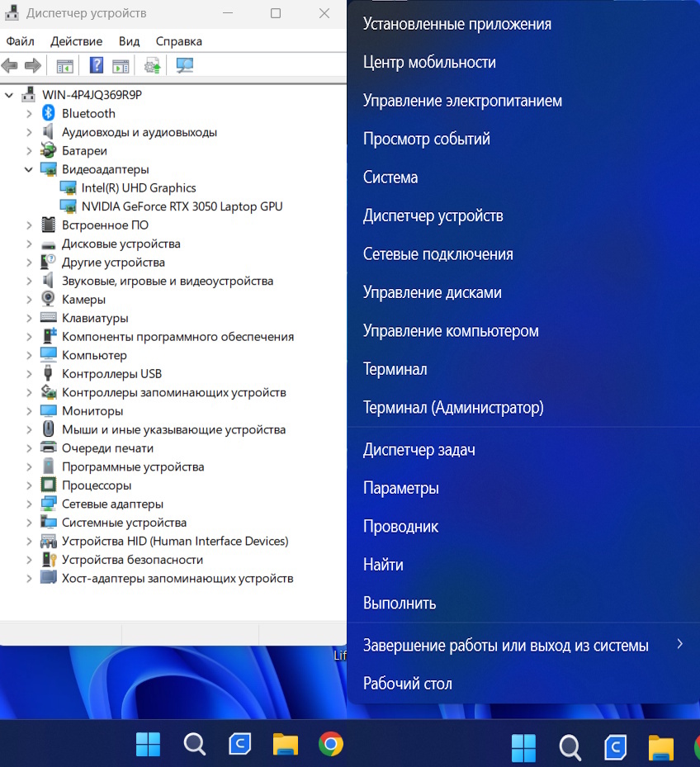Select the computer icon beside WIN-4P4JQ369R9P
The width and height of the screenshot is (700, 767).
28,94
